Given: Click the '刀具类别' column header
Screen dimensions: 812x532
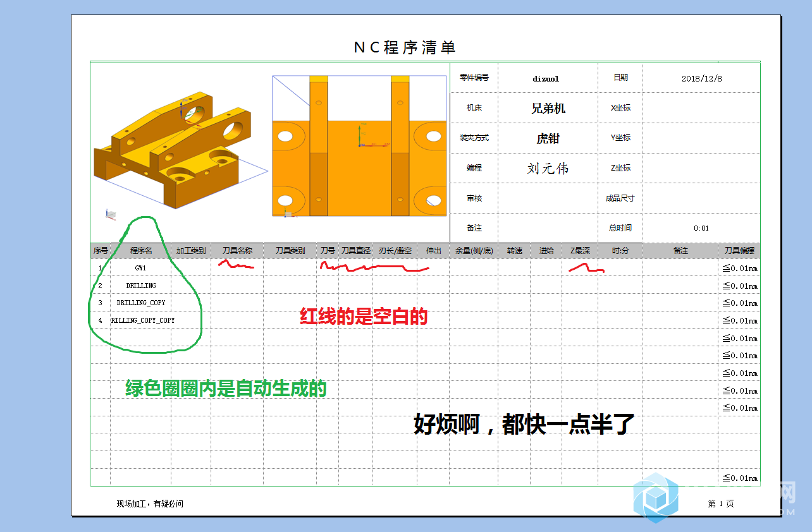Looking at the screenshot, I should pos(290,251).
